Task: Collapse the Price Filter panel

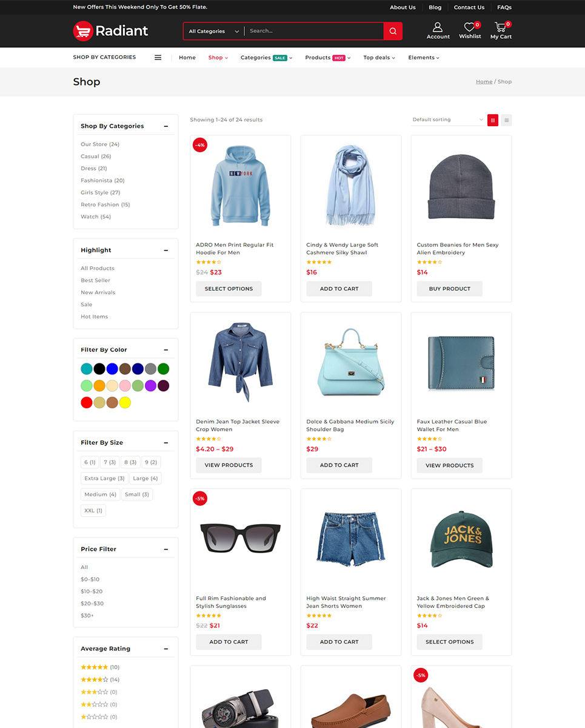Action: click(x=166, y=549)
